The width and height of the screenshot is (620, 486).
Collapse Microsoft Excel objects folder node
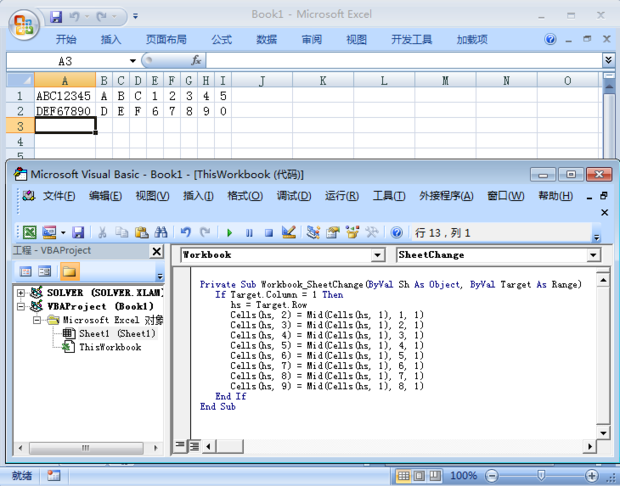point(37,320)
